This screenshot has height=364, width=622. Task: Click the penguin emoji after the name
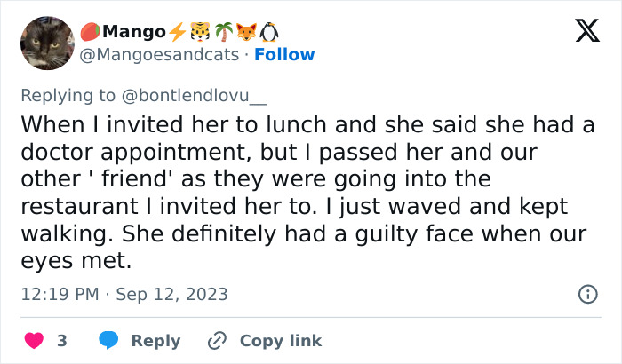270,32
